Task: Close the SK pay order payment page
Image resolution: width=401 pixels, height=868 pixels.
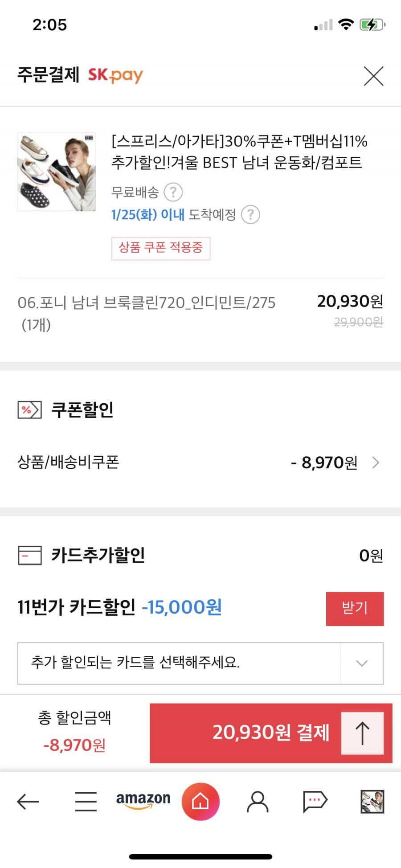Action: (x=373, y=76)
